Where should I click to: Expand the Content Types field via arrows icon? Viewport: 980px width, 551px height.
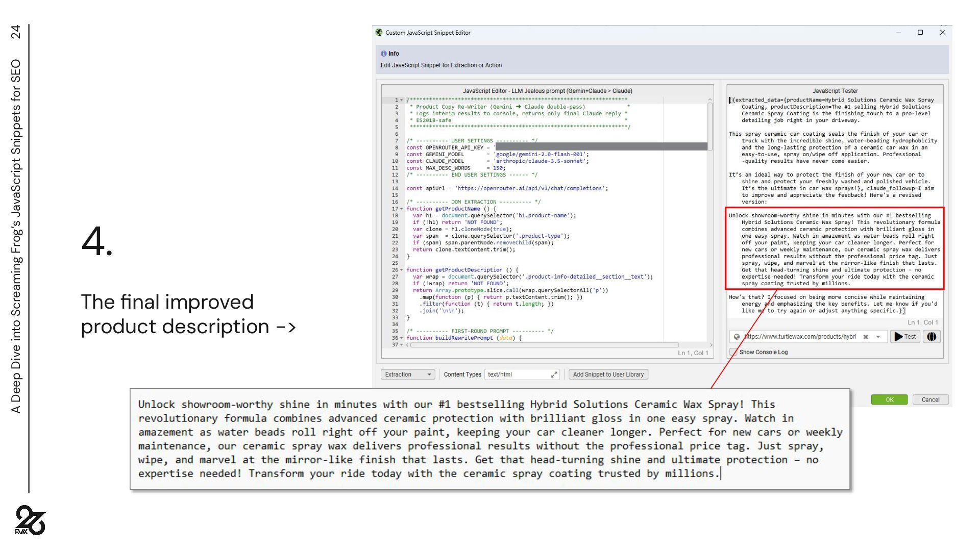pos(554,374)
